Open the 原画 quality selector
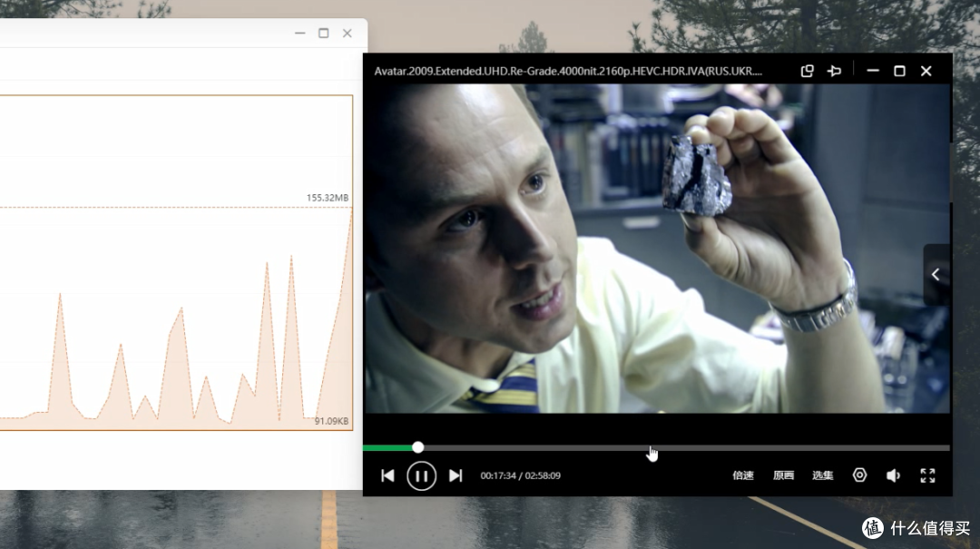The height and width of the screenshot is (549, 980). coord(783,475)
